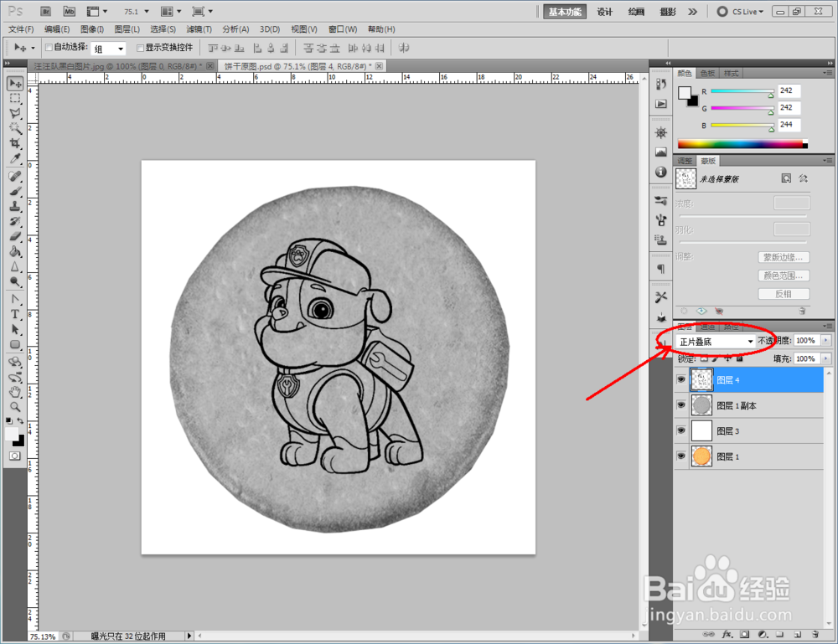Hide the 图层 1 副本 layer
The height and width of the screenshot is (644, 838).
click(680, 405)
